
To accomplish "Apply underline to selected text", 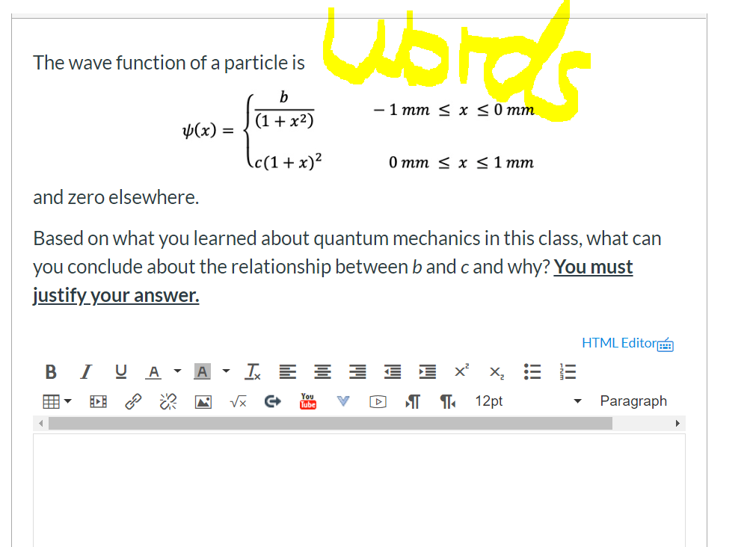I will coord(120,371).
